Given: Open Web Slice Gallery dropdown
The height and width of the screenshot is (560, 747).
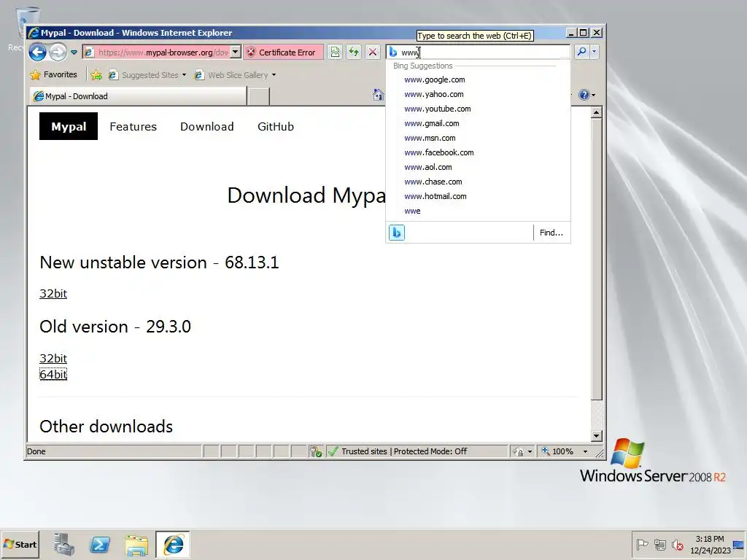Looking at the screenshot, I should pyautogui.click(x=236, y=75).
